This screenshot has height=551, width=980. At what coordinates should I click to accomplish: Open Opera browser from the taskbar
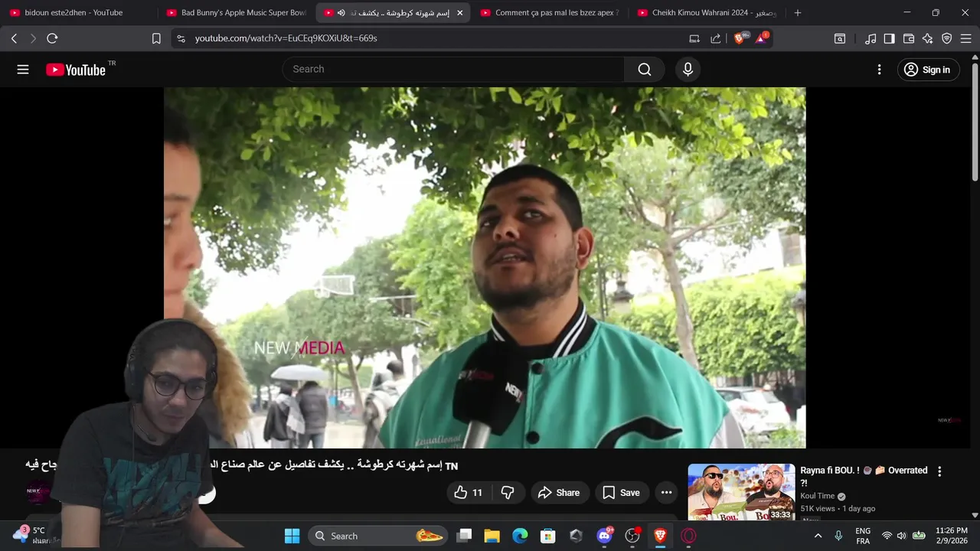(x=688, y=536)
